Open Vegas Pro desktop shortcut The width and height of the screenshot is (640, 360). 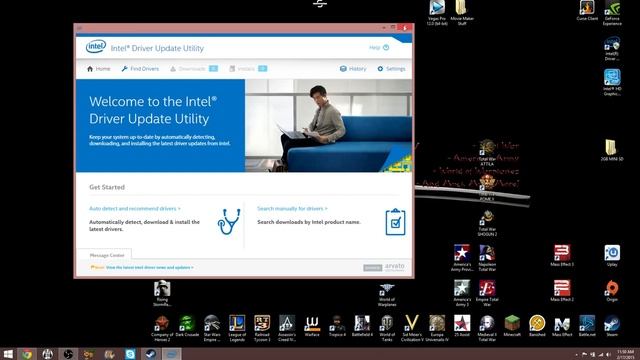point(437,13)
